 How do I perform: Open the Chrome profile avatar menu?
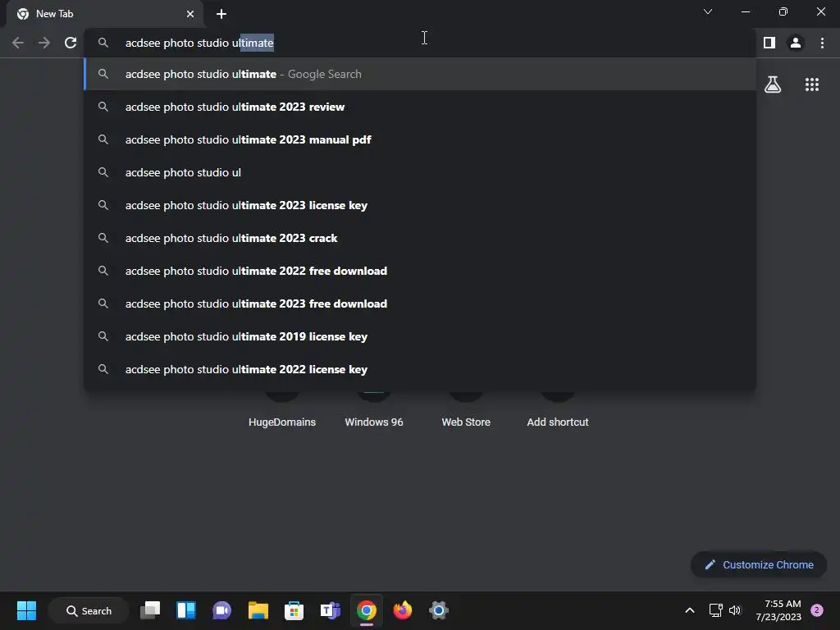796,43
